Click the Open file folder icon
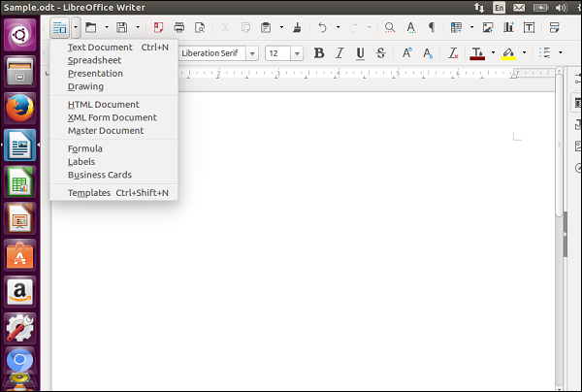582x392 pixels. (91, 27)
